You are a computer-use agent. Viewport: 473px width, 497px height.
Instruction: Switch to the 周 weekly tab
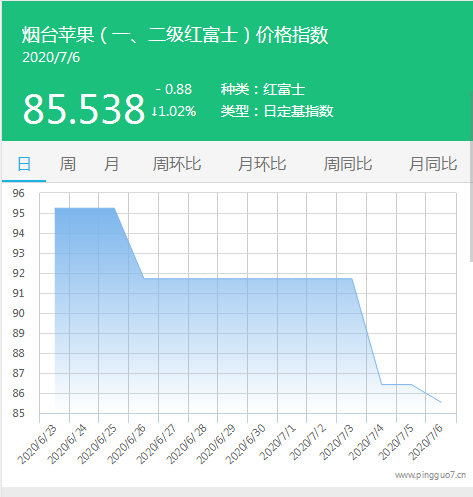coord(67,164)
